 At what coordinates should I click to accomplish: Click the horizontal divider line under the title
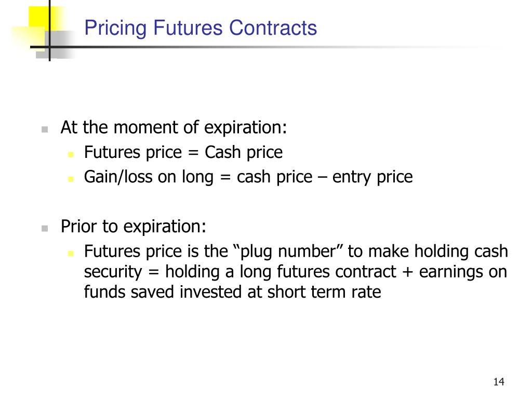pyautogui.click(x=264, y=47)
